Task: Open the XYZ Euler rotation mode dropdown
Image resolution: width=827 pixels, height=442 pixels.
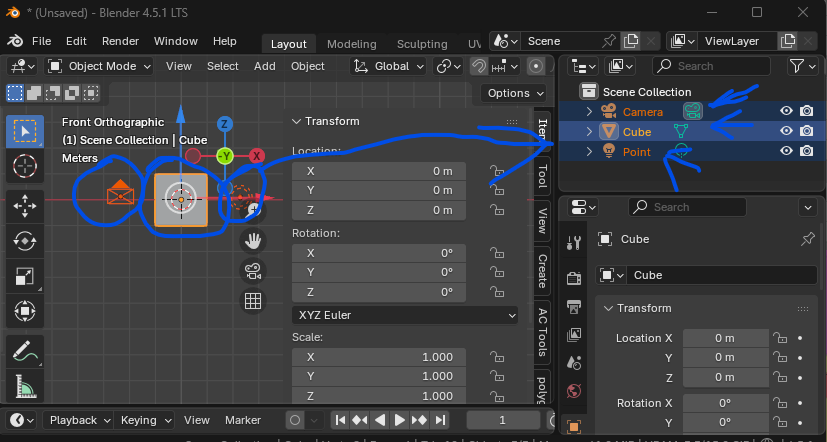Action: (x=405, y=315)
